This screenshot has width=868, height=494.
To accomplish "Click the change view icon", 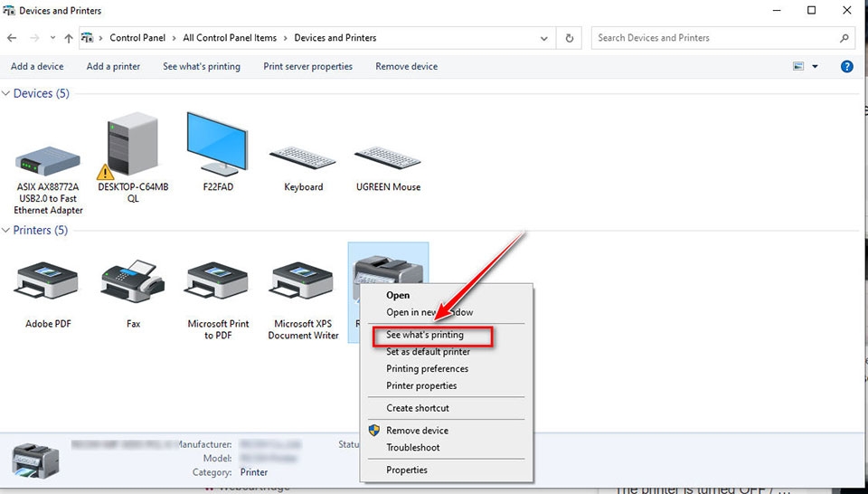I will point(798,66).
